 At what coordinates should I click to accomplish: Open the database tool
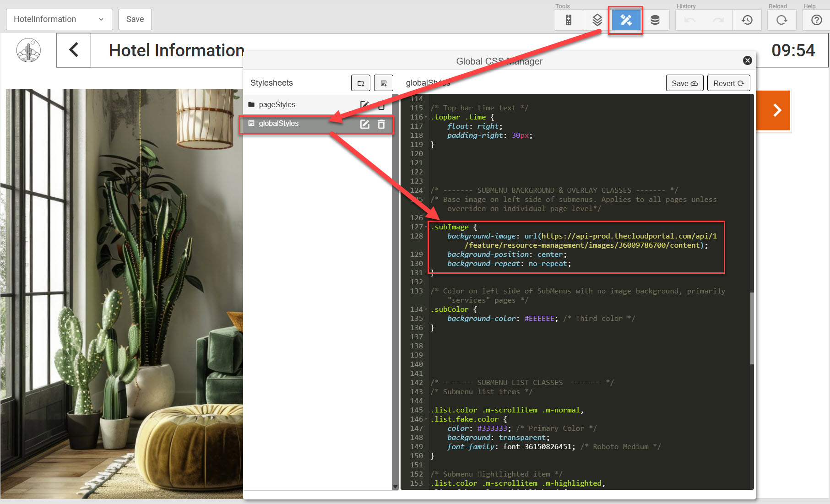coord(655,20)
